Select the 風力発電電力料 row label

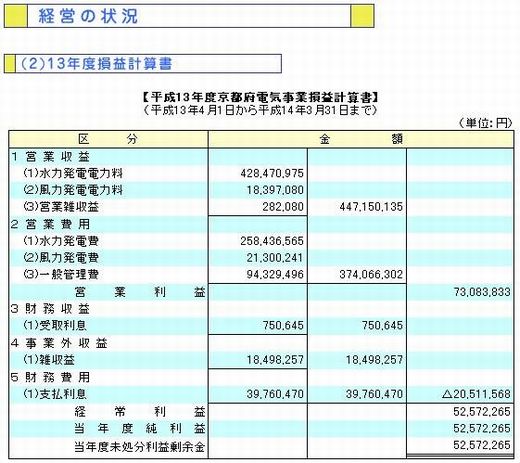tap(73, 190)
